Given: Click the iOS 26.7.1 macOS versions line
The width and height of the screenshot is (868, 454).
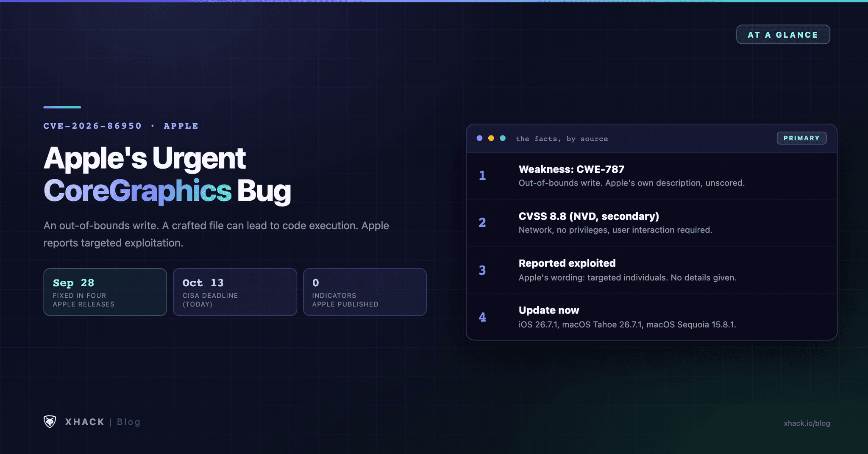Looking at the screenshot, I should click(x=627, y=324).
